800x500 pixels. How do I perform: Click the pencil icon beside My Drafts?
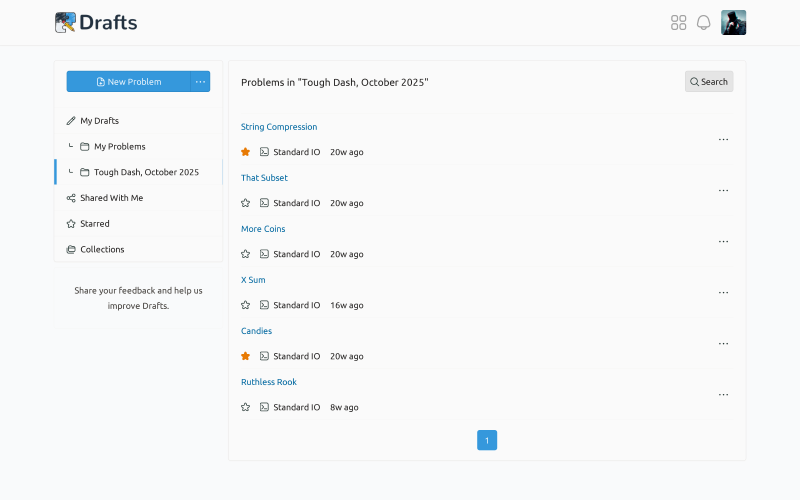71,121
